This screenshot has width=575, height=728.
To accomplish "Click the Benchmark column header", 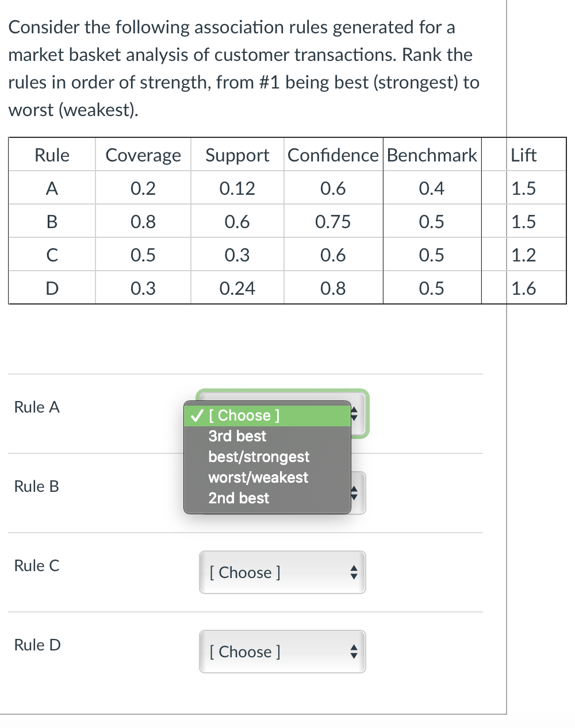I will (x=432, y=155).
